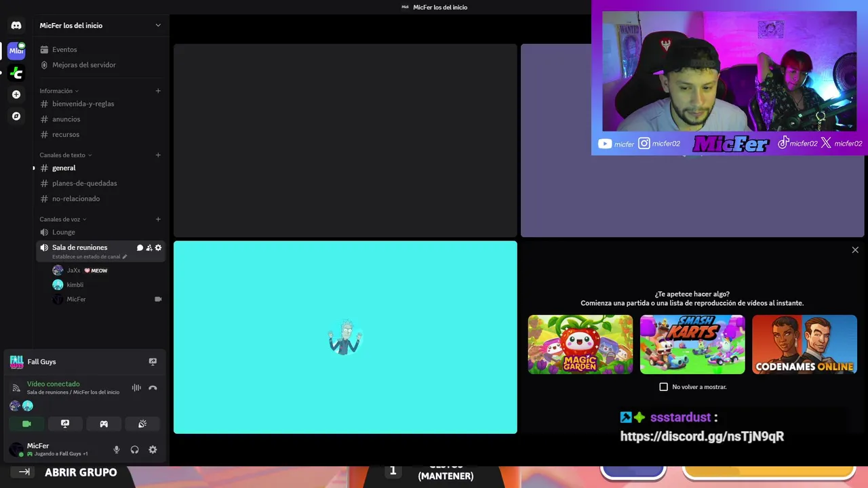Launch Smash Karts activity

click(692, 344)
